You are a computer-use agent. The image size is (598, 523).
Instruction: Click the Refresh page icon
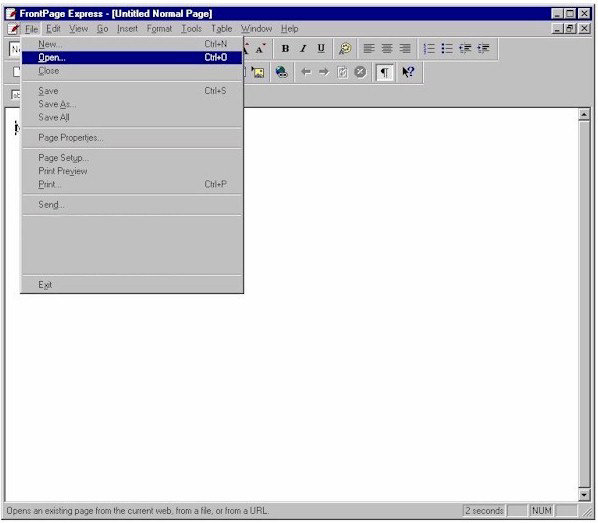click(342, 72)
